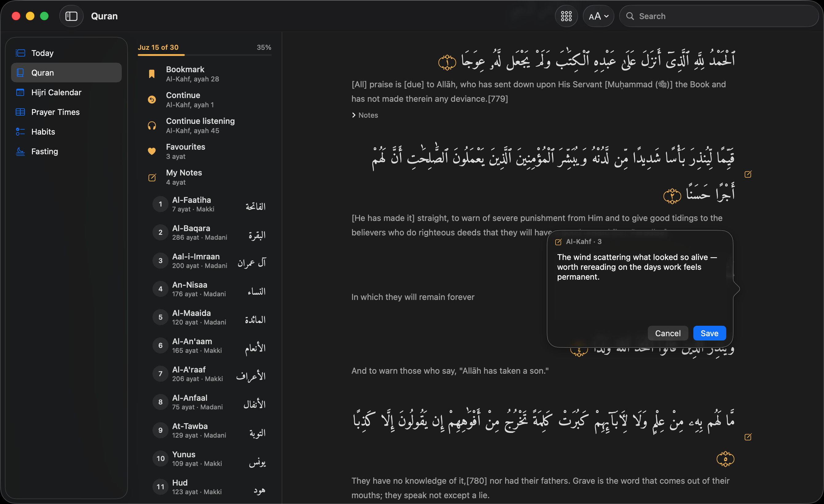Image resolution: width=824 pixels, height=504 pixels.
Task: Toggle the sidebar visibility button
Action: coord(71,16)
